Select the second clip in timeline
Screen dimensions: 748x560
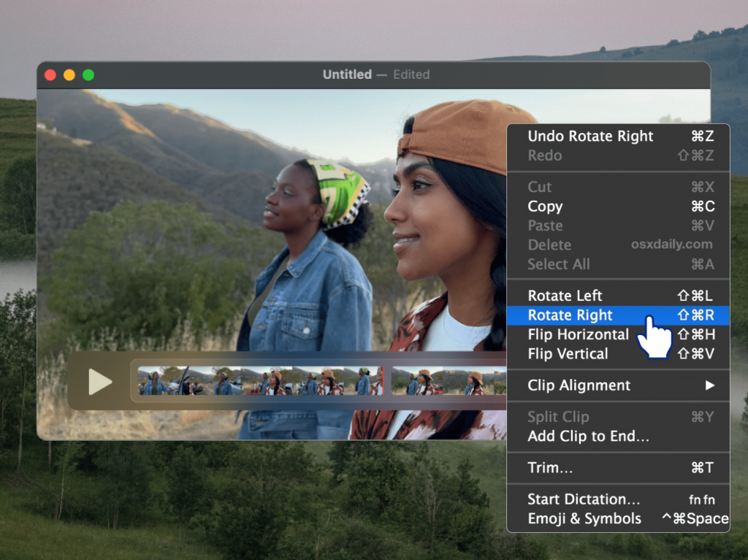[x=449, y=380]
